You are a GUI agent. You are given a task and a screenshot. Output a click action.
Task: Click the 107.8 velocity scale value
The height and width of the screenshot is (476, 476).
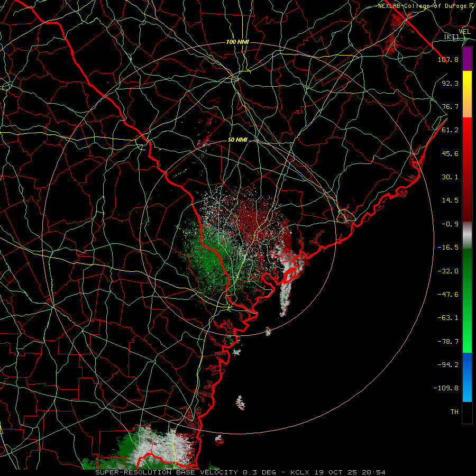(448, 59)
